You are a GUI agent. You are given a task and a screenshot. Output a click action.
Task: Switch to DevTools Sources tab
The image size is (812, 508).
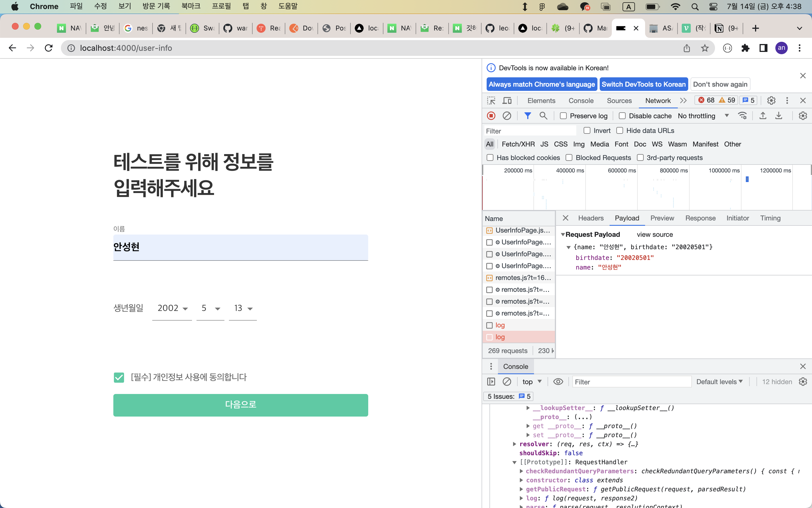[619, 100]
